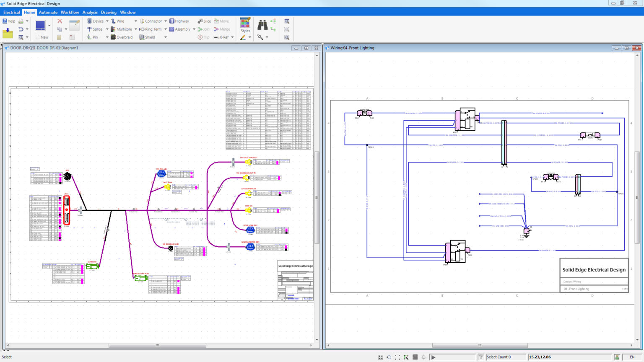Click the Help button
This screenshot has width=644, height=362.
[9, 21]
